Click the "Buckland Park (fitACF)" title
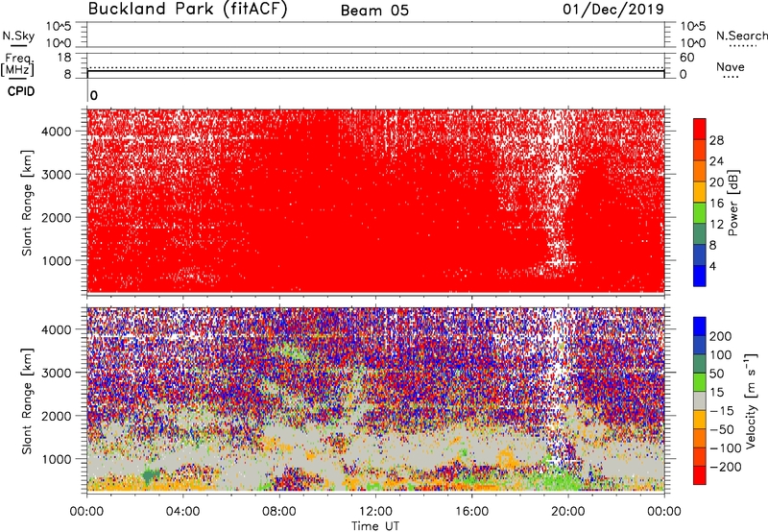This screenshot has width=768, height=532. click(187, 10)
